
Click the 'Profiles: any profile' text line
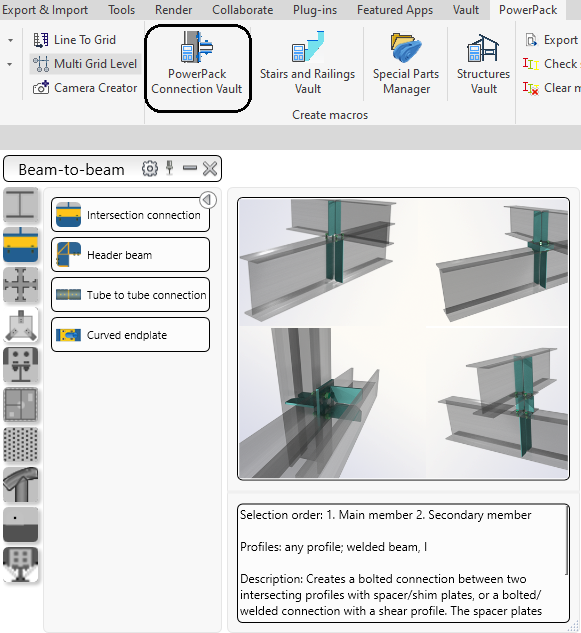pyautogui.click(x=333, y=547)
